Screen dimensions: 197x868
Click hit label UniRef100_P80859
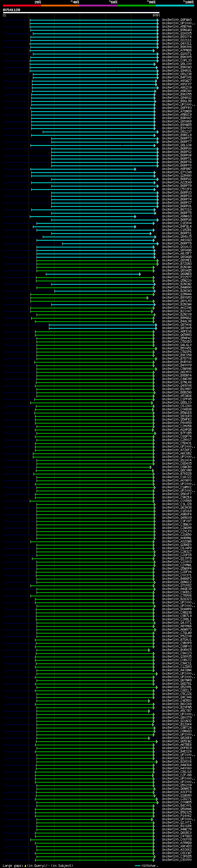click(x=177, y=423)
